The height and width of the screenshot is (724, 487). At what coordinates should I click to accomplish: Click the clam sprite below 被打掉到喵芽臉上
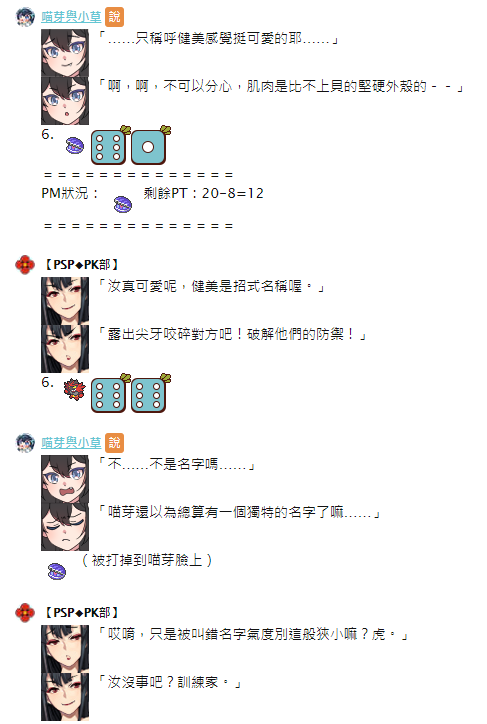click(x=57, y=571)
